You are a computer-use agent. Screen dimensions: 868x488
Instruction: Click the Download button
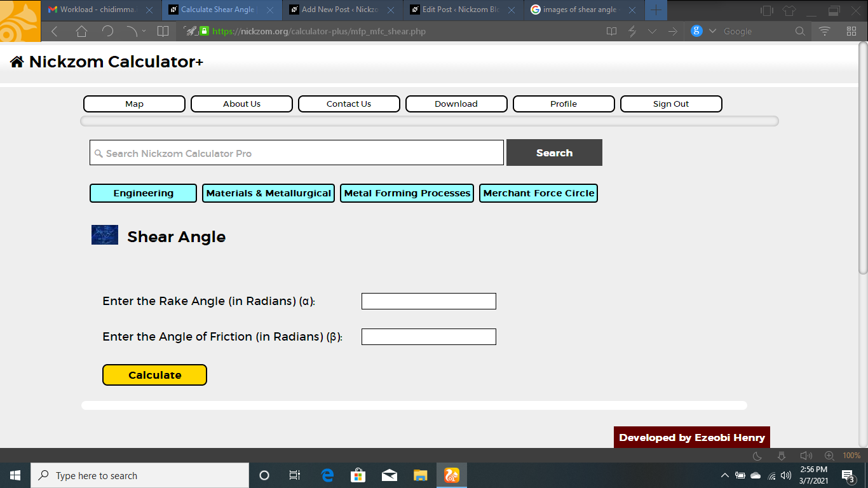pyautogui.click(x=456, y=104)
